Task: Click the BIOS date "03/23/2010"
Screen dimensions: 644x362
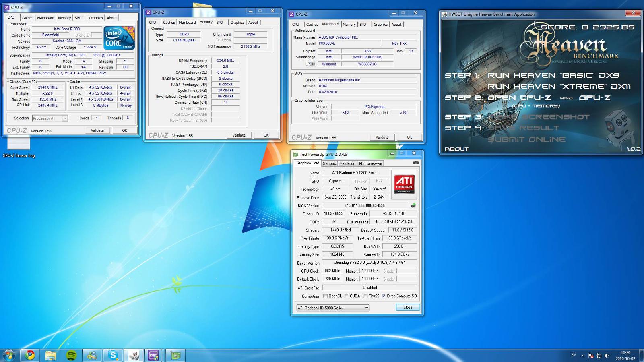Action: click(367, 92)
